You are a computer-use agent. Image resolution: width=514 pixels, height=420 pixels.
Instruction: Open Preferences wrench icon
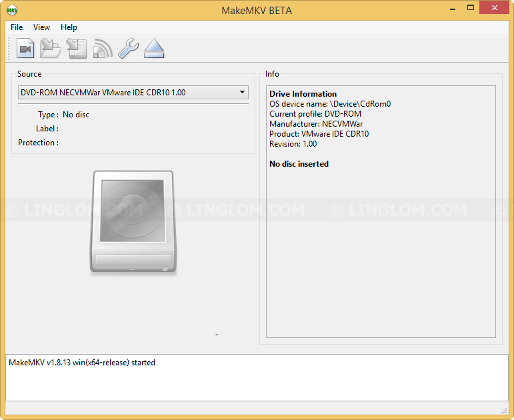[x=128, y=48]
